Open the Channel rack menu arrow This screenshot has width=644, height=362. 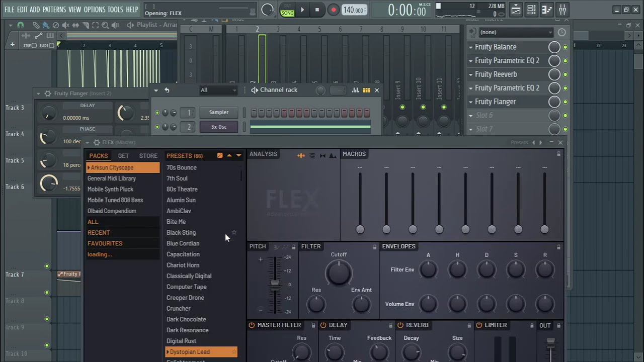[156, 90]
